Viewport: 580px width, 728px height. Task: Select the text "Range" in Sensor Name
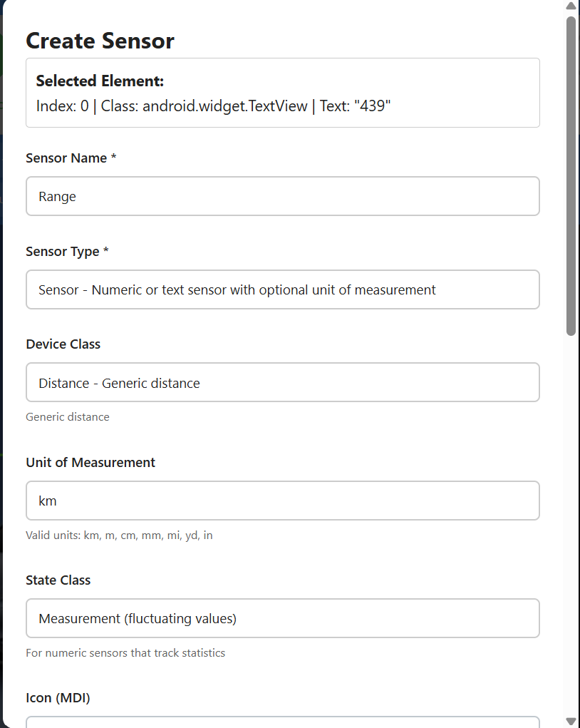56,196
